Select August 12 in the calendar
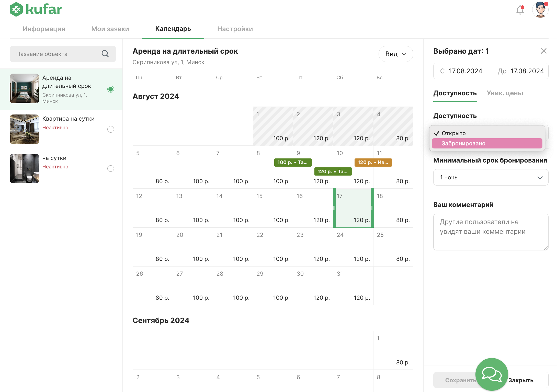This screenshot has width=557, height=392. [x=153, y=208]
